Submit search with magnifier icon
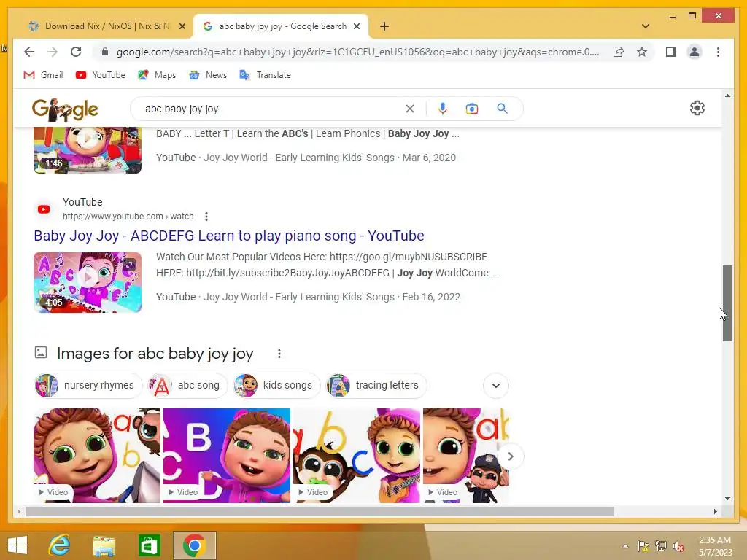The height and width of the screenshot is (560, 747). 502,109
